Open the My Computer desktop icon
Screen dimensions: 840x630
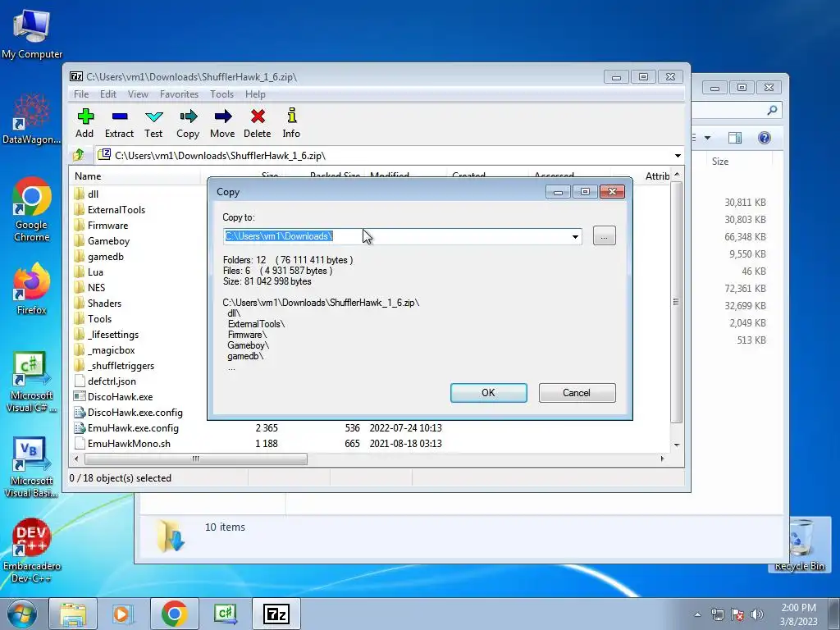click(x=32, y=33)
